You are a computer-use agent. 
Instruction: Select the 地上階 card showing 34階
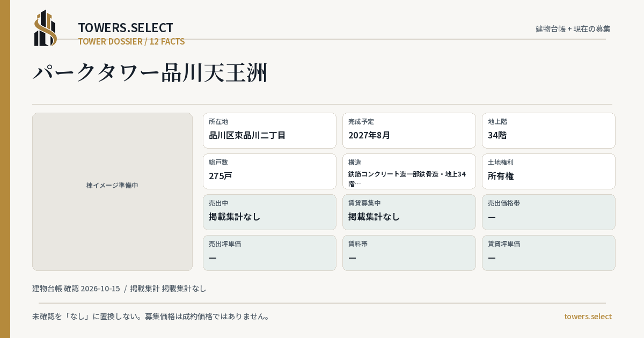[548, 130]
